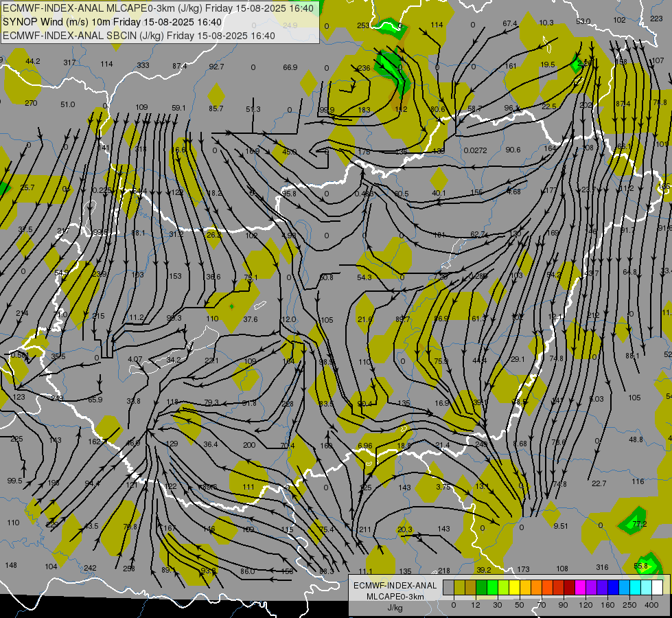The height and width of the screenshot is (618, 672).
Task: Click the map value '270'
Action: 31,103
